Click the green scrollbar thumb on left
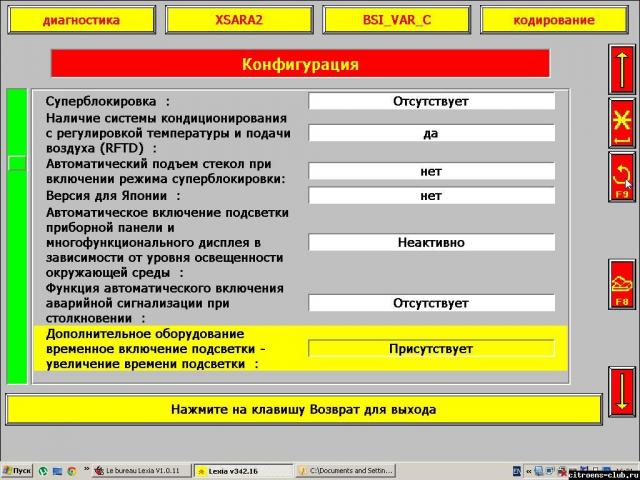This screenshot has height=480, width=640. pos(17,163)
